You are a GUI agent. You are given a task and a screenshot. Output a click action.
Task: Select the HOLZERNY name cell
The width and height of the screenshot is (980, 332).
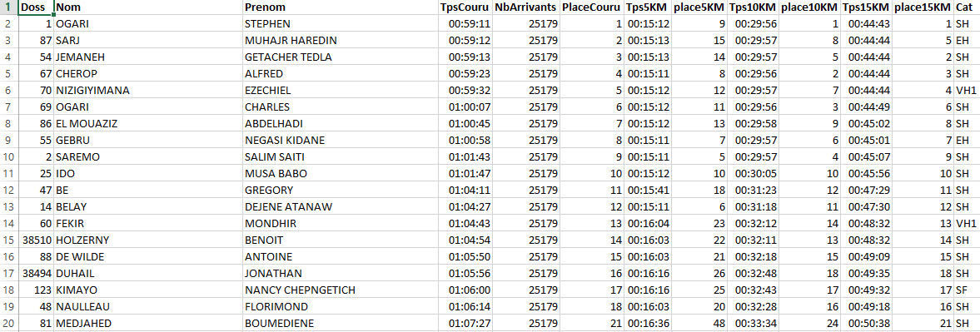(x=149, y=240)
